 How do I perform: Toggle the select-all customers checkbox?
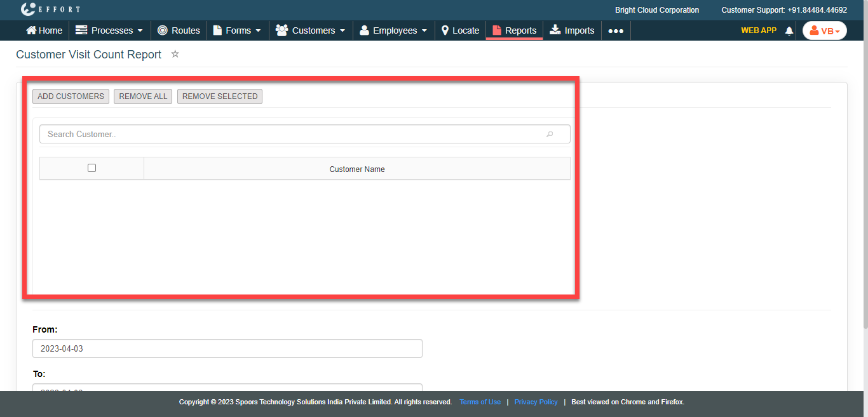click(x=92, y=168)
